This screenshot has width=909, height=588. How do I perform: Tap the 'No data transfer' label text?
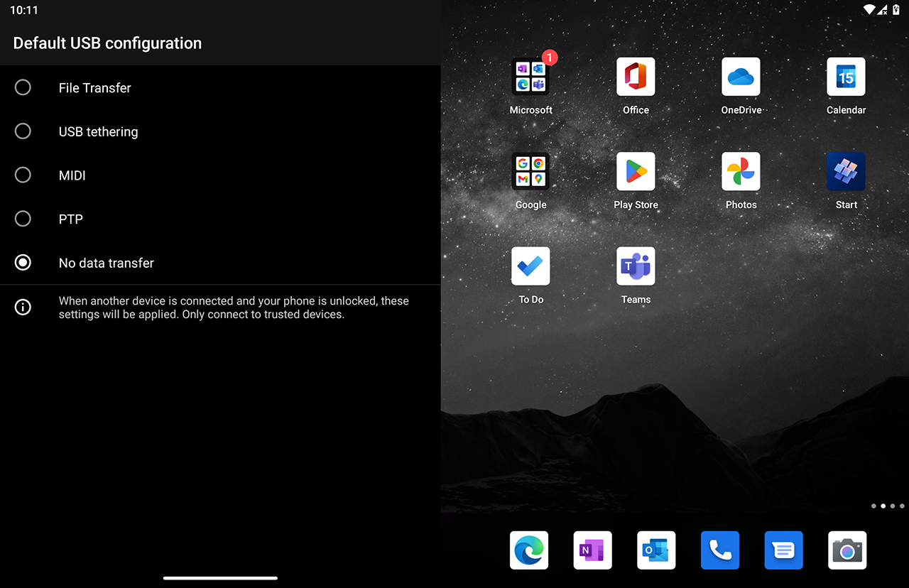click(x=107, y=263)
